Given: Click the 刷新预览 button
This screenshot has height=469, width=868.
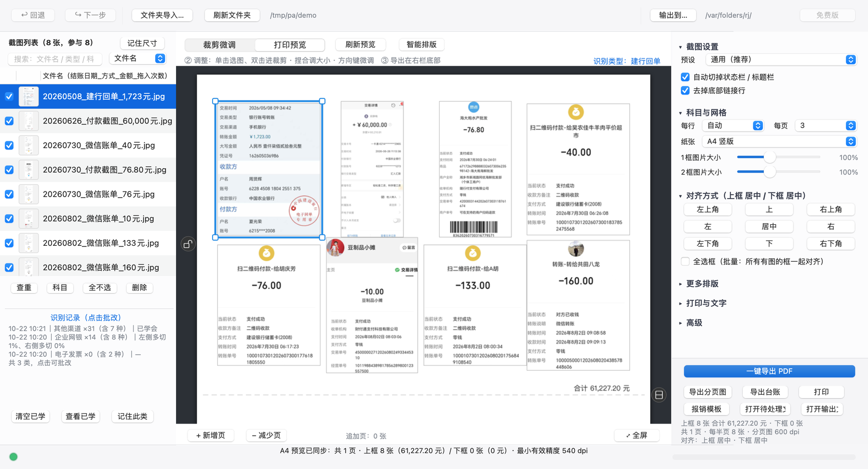Looking at the screenshot, I should tap(360, 44).
